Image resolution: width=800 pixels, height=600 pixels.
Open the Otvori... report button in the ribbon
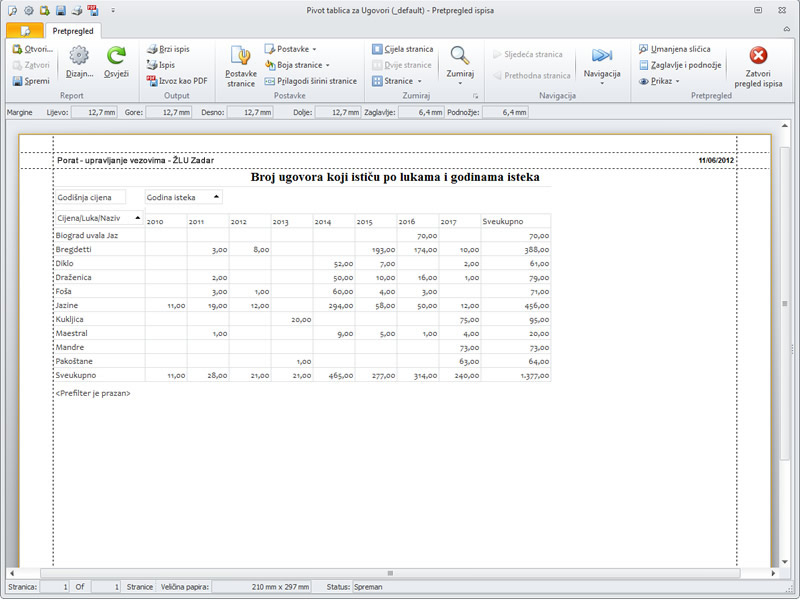click(32, 49)
